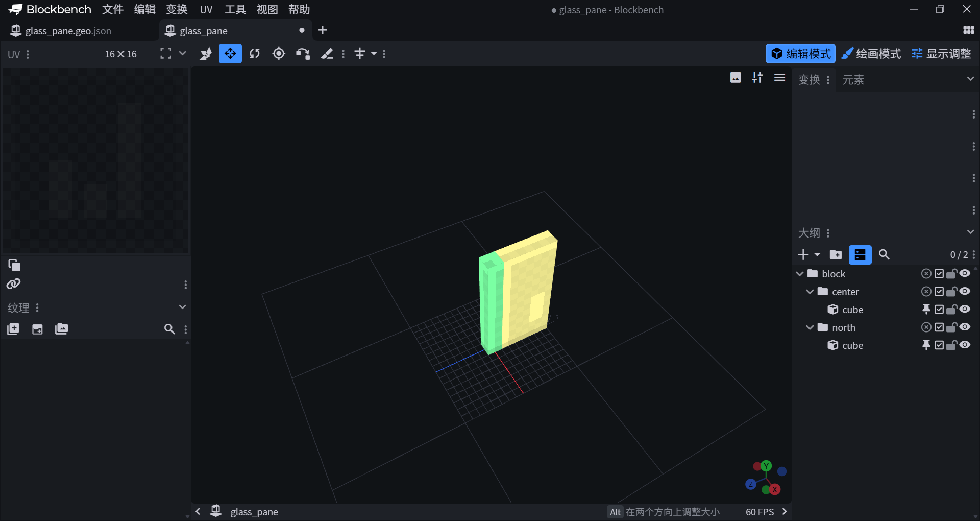Toggle outliner options icon (highlighted)
This screenshot has height=521, width=980.
coord(860,254)
